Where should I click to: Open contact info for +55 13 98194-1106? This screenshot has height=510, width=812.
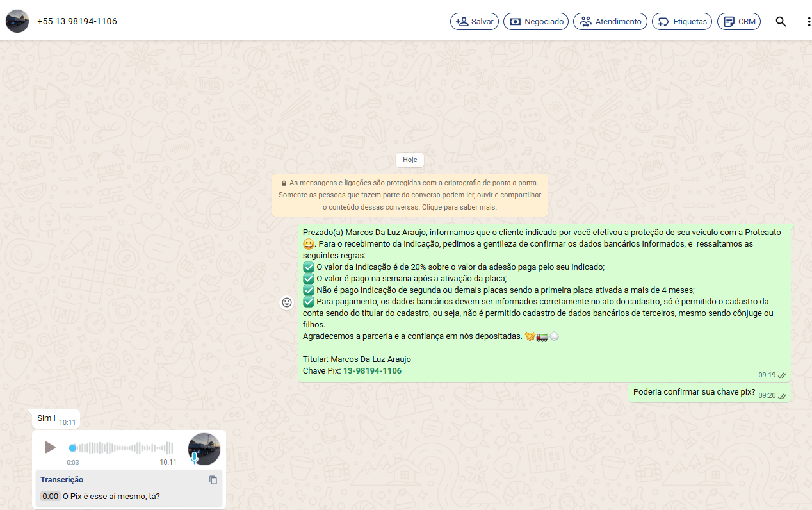click(x=77, y=21)
